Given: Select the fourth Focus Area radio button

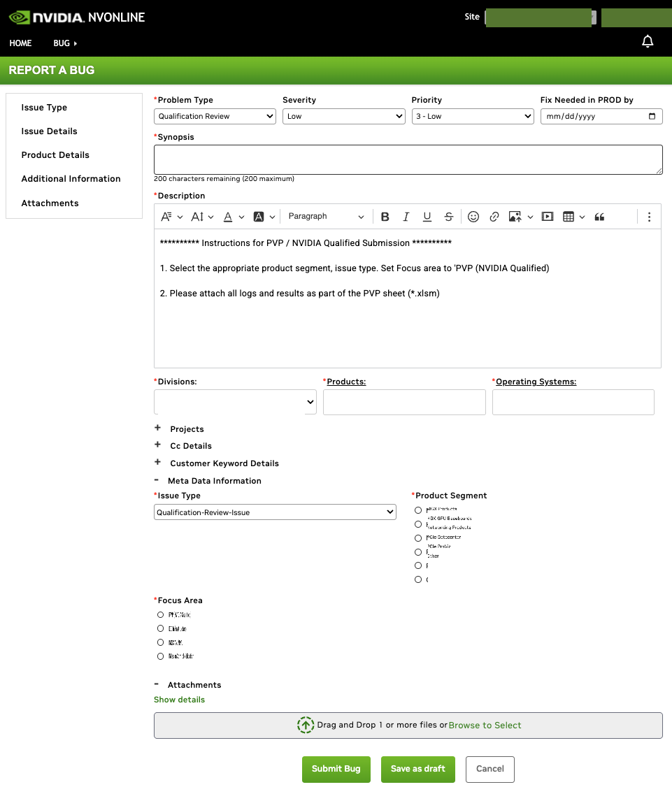Looking at the screenshot, I should (160, 656).
